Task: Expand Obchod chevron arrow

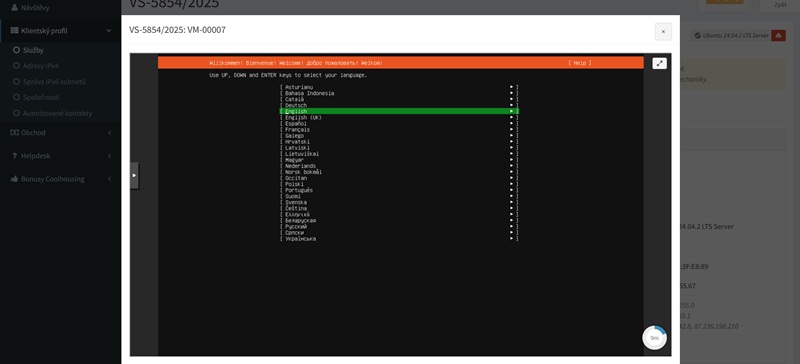Action: point(109,133)
